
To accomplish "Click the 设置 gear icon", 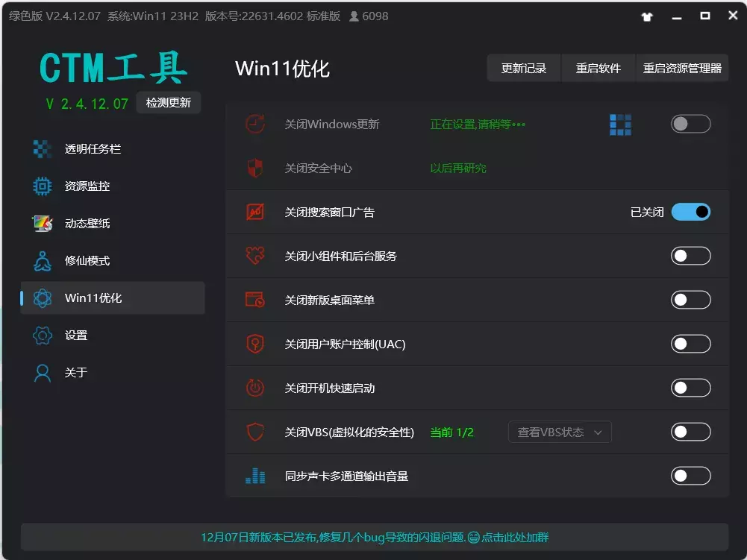I will (x=43, y=336).
